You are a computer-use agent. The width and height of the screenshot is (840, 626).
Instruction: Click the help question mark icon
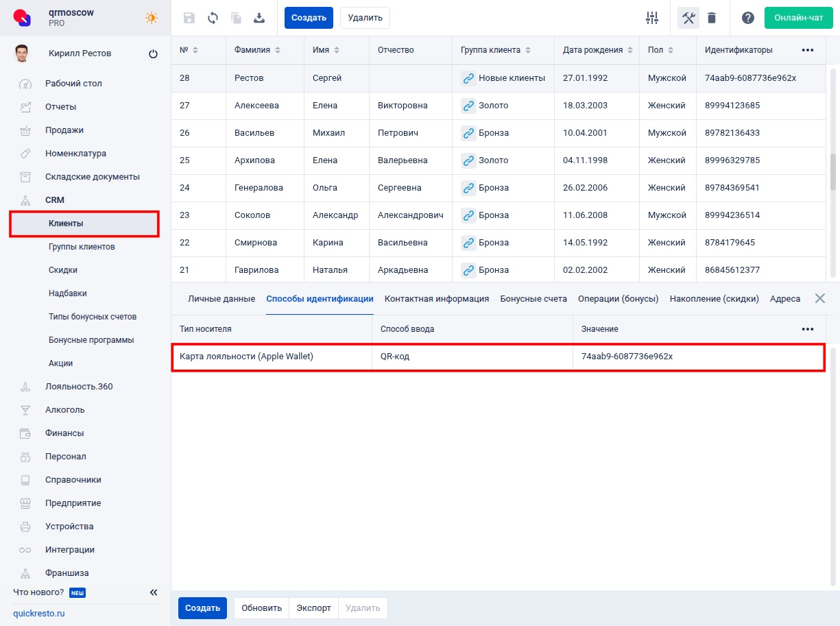[x=747, y=18]
